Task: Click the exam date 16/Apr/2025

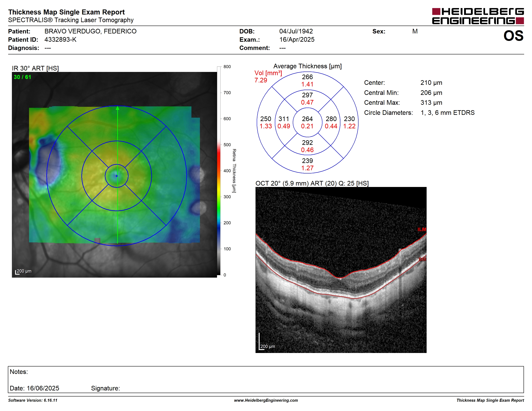Action: pyautogui.click(x=297, y=39)
